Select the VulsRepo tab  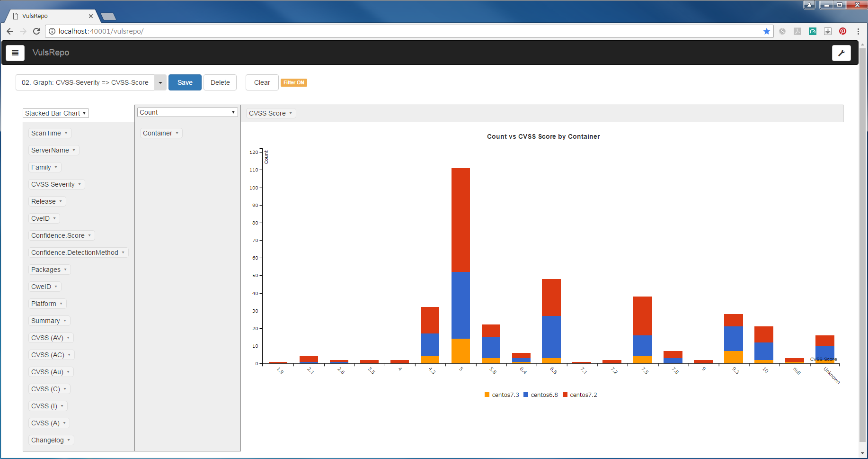click(x=51, y=16)
